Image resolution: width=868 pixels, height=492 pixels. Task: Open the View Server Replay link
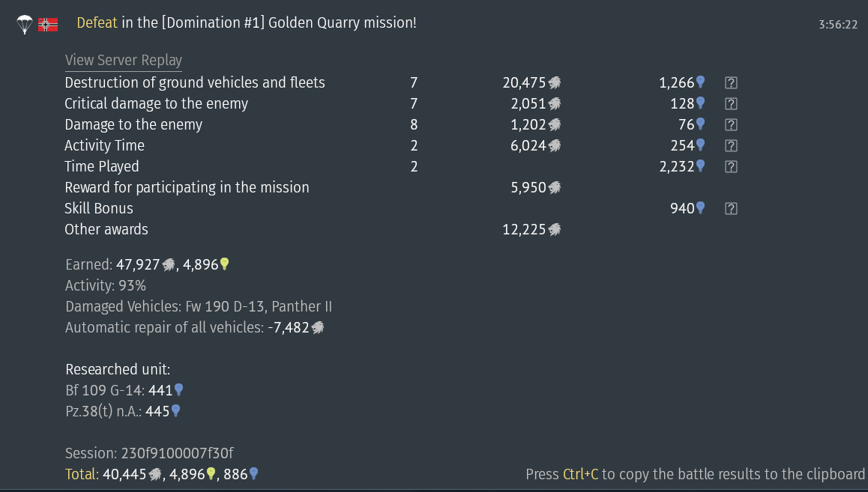[124, 60]
